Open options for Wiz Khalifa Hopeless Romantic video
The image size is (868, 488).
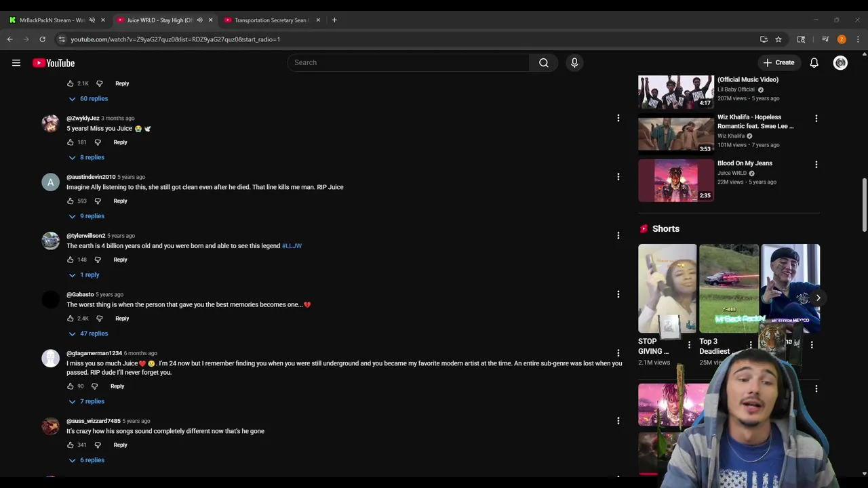[x=816, y=119]
